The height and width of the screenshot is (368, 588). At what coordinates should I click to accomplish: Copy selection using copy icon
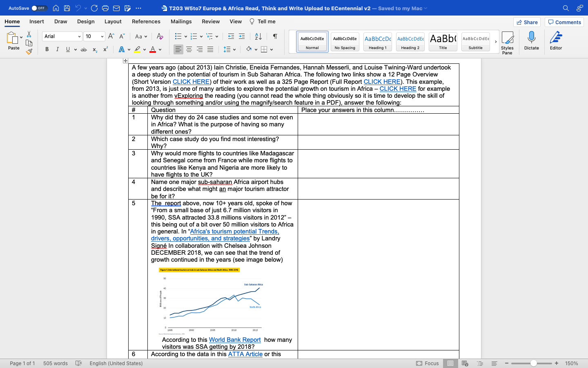pos(29,43)
